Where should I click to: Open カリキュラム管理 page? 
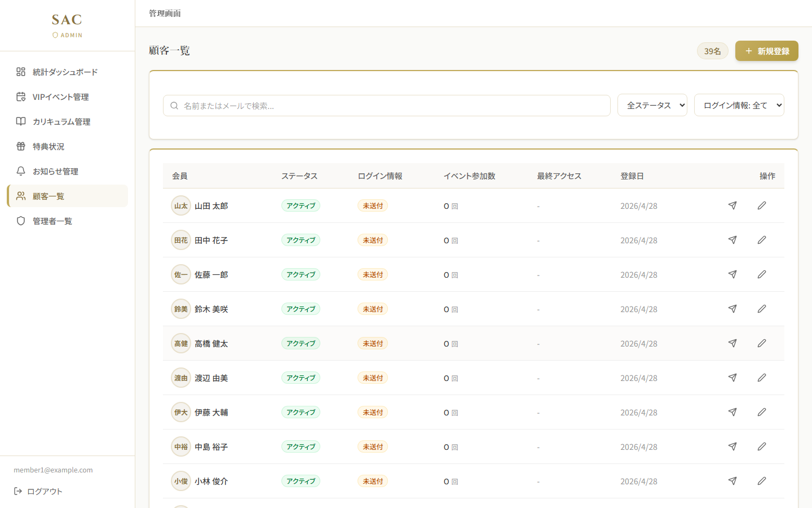[67, 121]
